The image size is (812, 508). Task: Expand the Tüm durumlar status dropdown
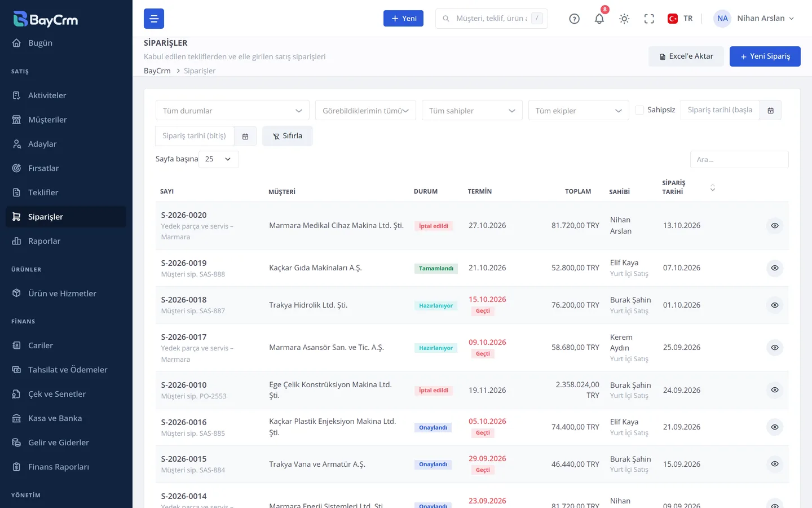point(232,111)
